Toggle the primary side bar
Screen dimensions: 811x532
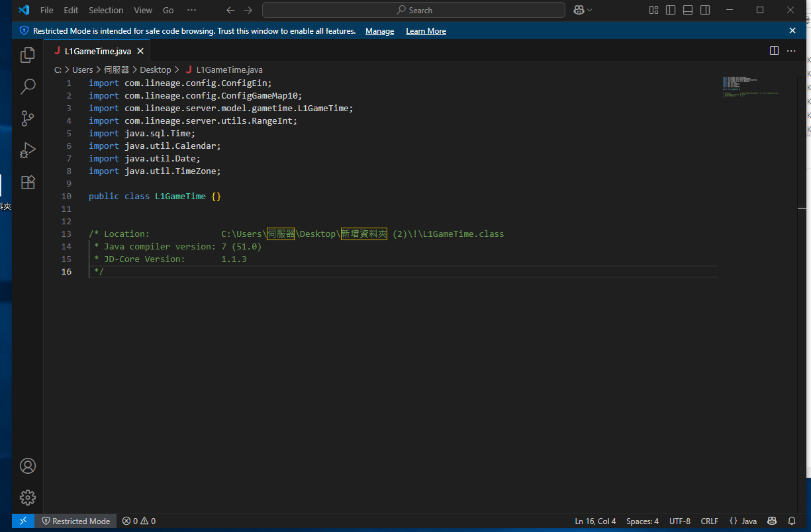pos(671,10)
